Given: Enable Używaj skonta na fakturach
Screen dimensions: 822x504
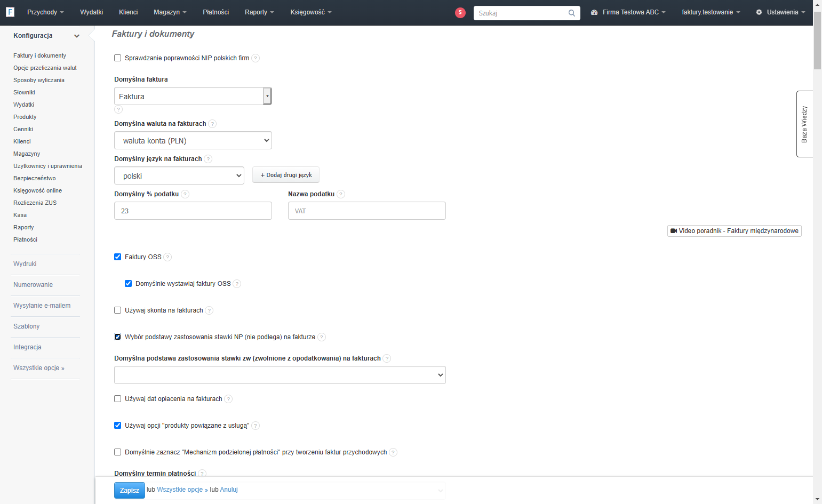Looking at the screenshot, I should point(118,310).
